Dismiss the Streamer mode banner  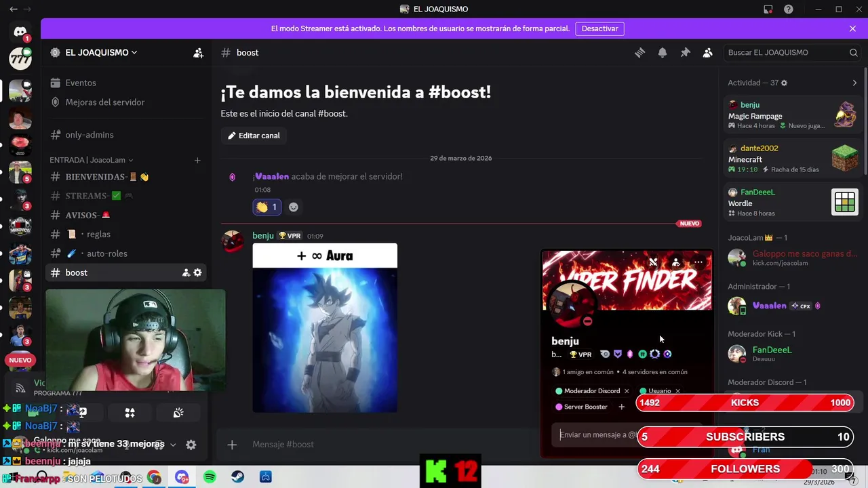pos(852,28)
